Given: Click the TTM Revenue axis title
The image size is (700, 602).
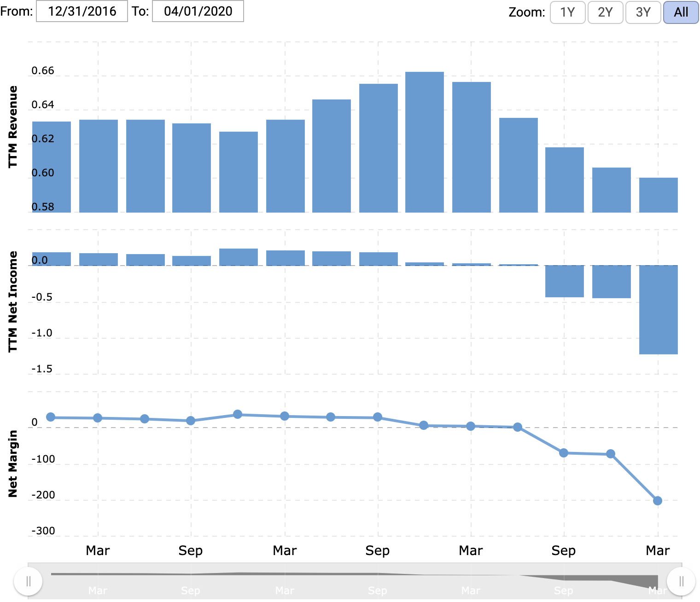Looking at the screenshot, I should pos(13,127).
